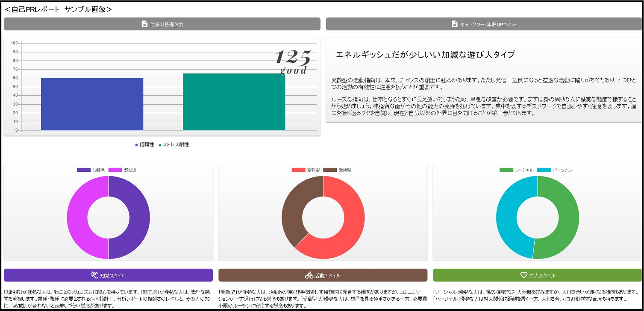Toggle the 発散型 legend swatch
644x311 pixels.
[299, 170]
